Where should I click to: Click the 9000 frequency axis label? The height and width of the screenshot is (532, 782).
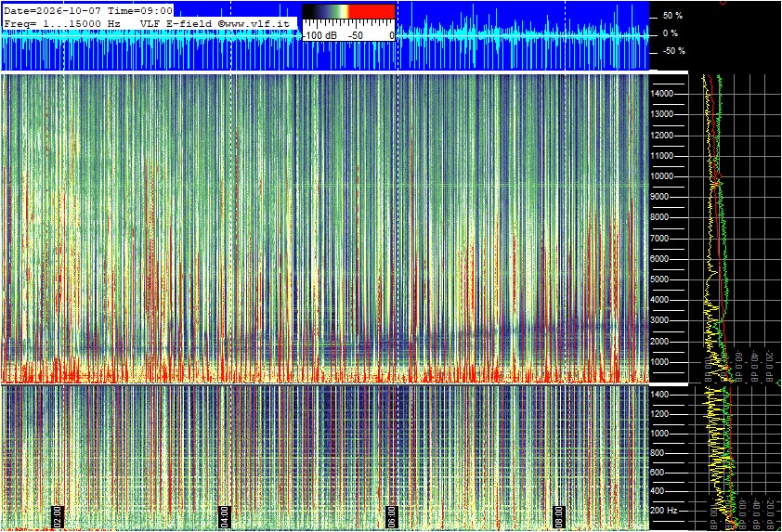[x=659, y=197]
